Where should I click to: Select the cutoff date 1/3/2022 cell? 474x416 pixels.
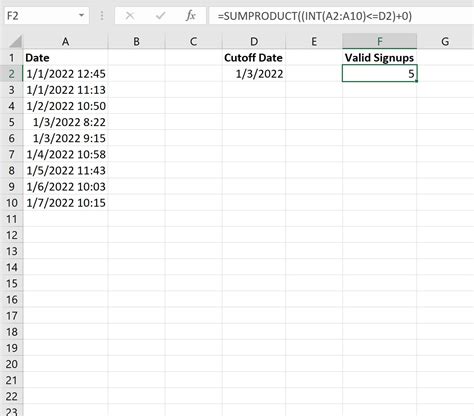(x=254, y=74)
